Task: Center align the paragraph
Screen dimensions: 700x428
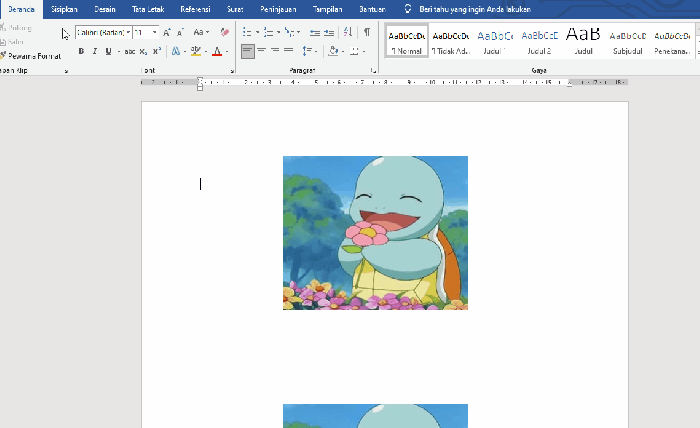Action: pos(262,51)
